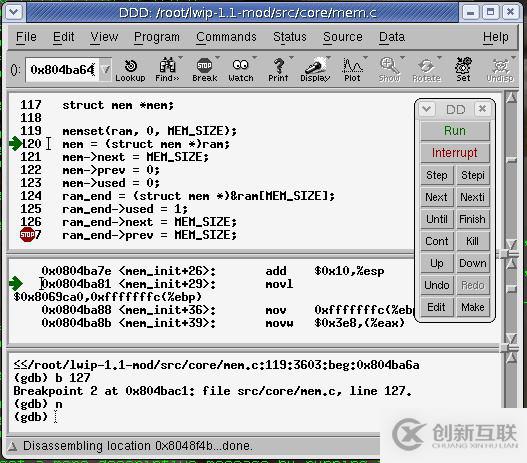The width and height of the screenshot is (527, 463).
Task: Open the Print options dropdown arrow
Action: coord(291,58)
